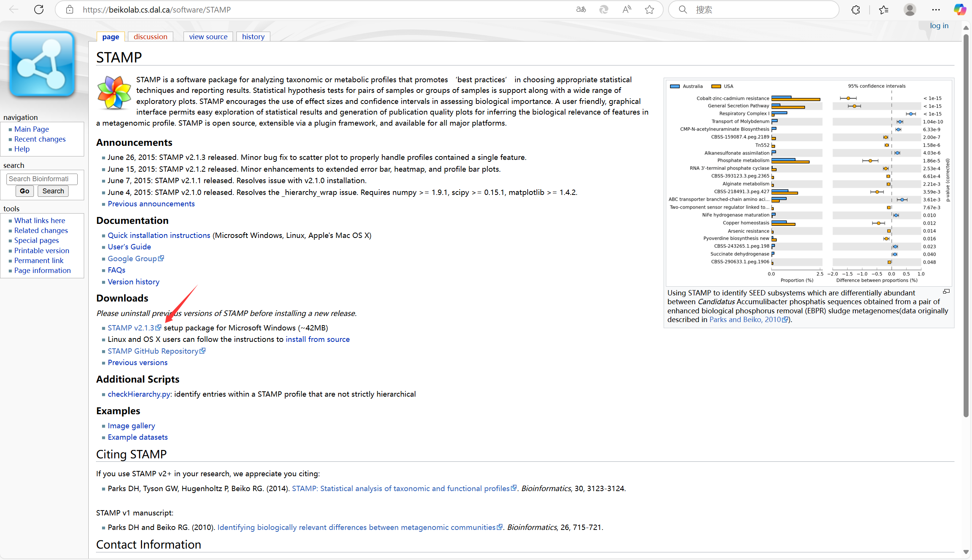Open Previous versions link
Image resolution: width=972 pixels, height=560 pixels.
coord(138,363)
